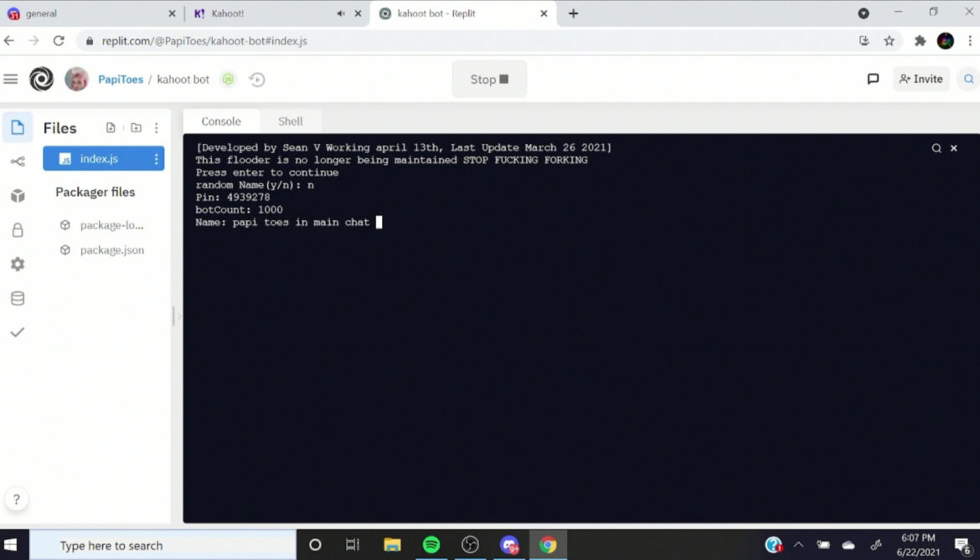Create a new folder in Files panel
This screenshot has height=560, width=980.
coord(136,127)
